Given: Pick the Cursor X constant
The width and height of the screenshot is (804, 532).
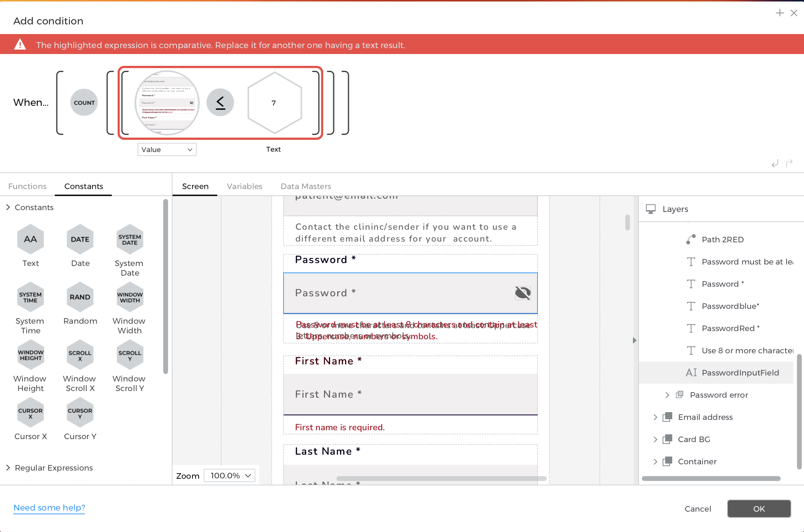Looking at the screenshot, I should pyautogui.click(x=30, y=413).
